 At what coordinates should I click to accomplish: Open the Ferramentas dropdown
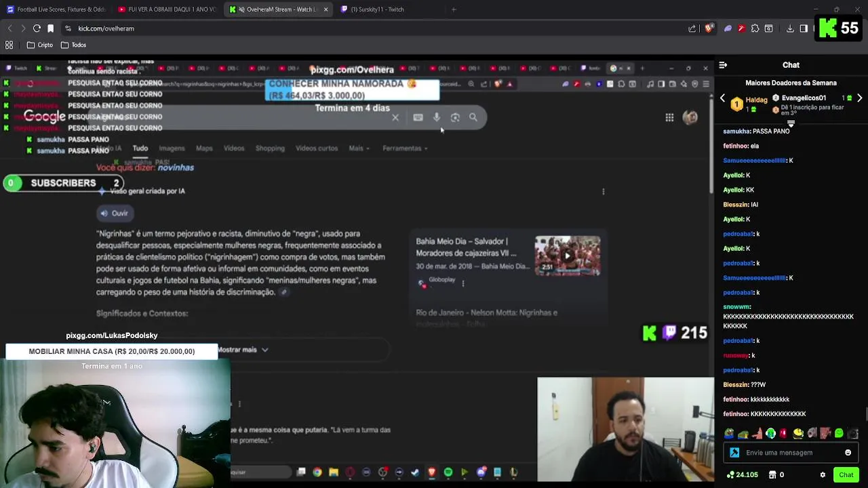(x=405, y=148)
